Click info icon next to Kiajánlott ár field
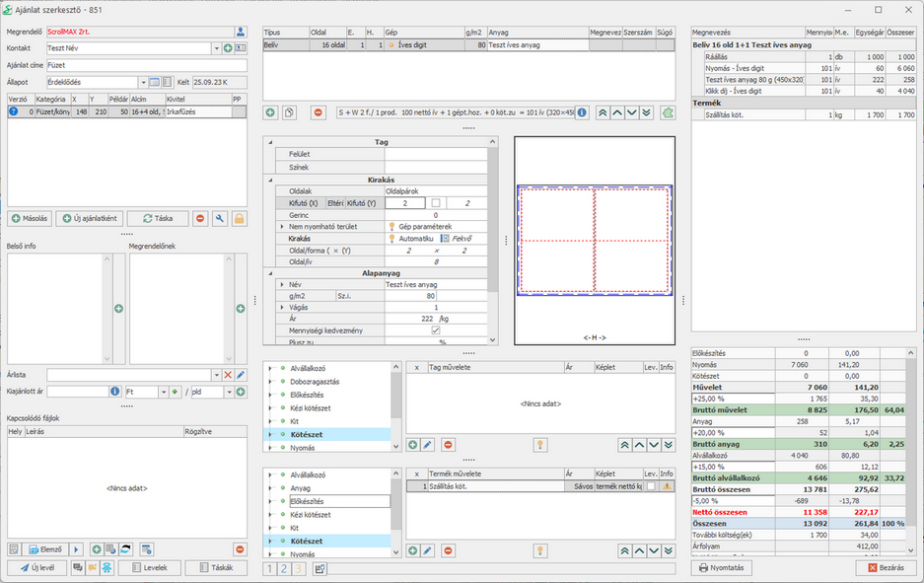 click(114, 392)
